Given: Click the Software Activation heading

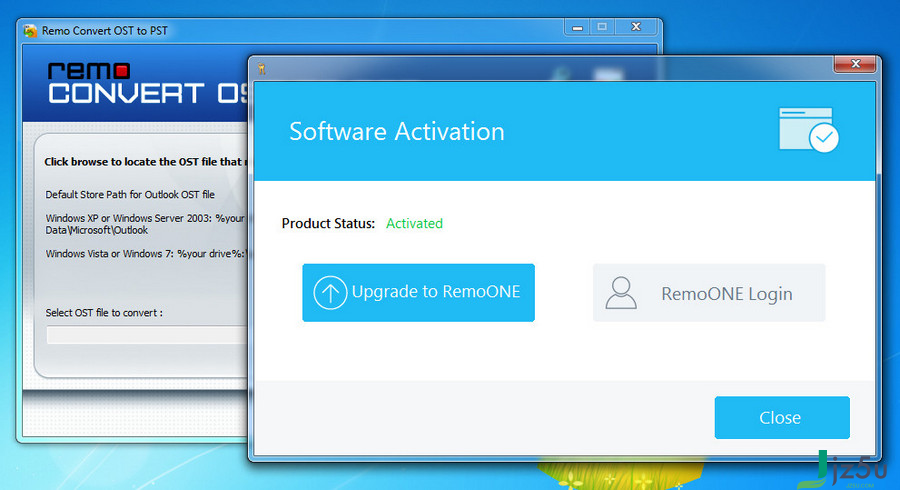Looking at the screenshot, I should 397,131.
